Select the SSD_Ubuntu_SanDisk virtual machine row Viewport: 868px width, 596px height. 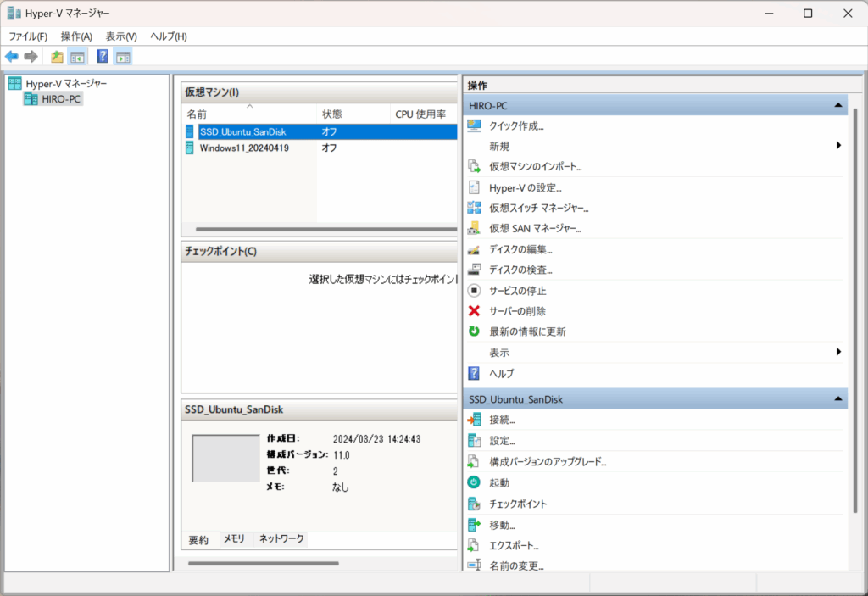(x=321, y=131)
